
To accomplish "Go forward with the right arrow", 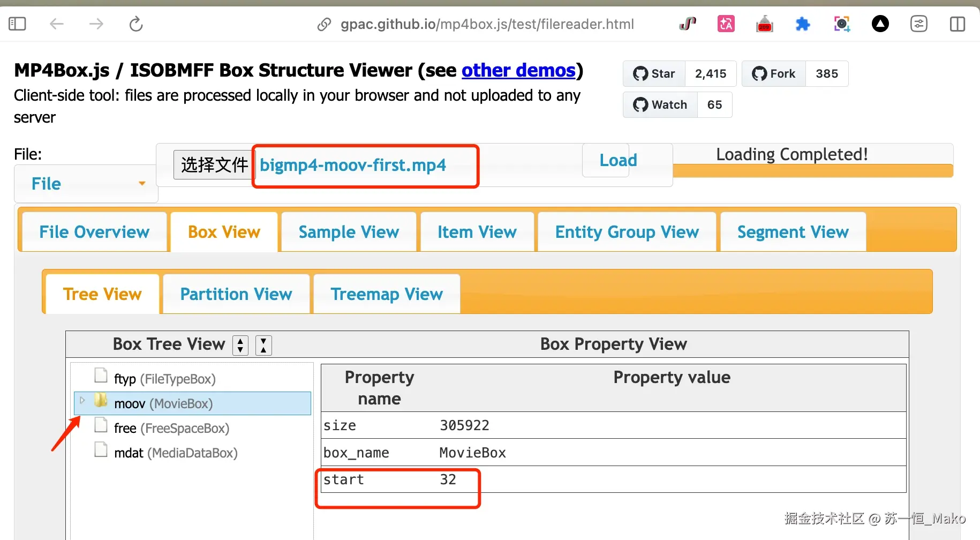I will coord(96,24).
